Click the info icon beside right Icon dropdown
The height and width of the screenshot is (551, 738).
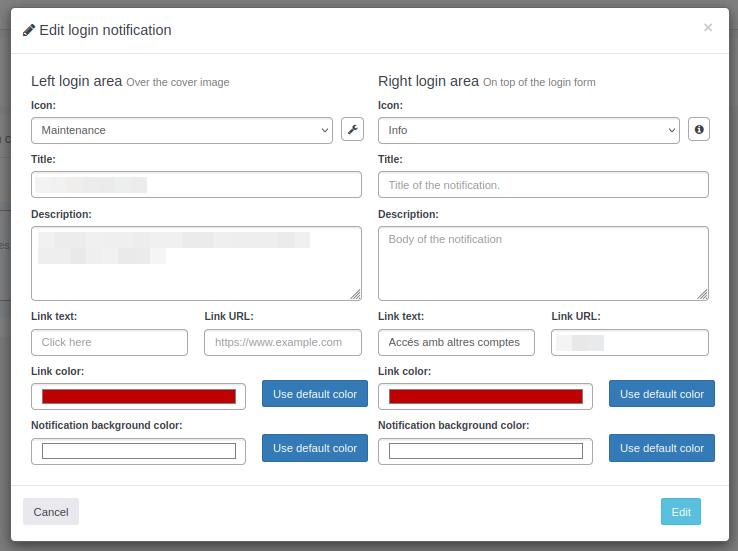tap(699, 130)
